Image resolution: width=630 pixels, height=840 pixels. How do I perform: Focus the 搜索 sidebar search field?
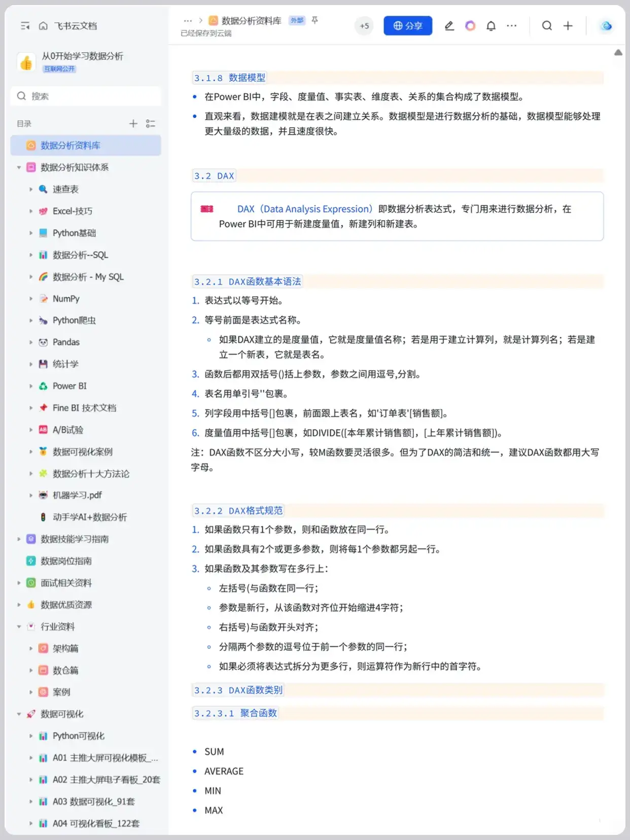pyautogui.click(x=86, y=96)
